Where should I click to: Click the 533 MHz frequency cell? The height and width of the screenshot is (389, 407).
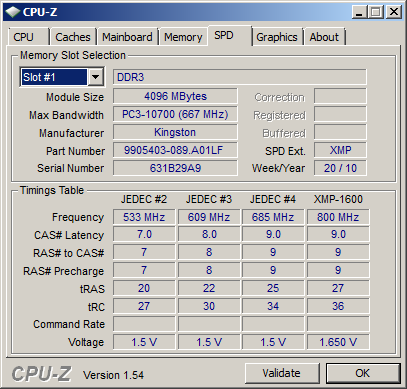point(144,217)
